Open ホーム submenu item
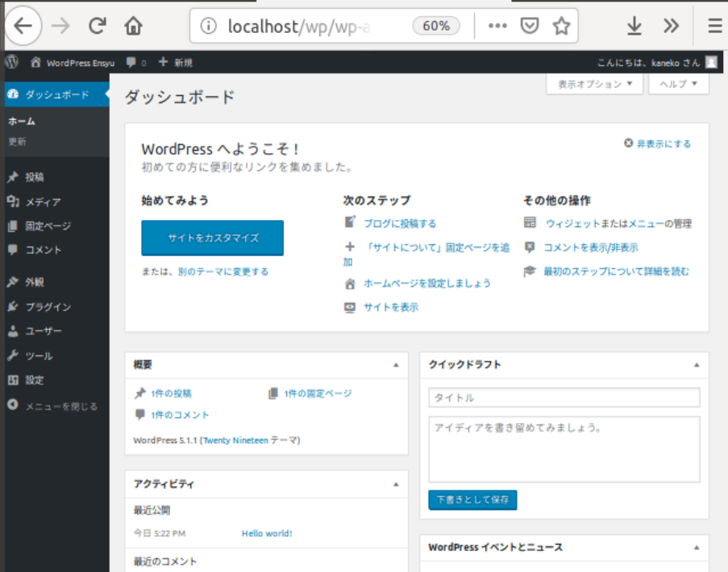The width and height of the screenshot is (728, 572). click(22, 121)
